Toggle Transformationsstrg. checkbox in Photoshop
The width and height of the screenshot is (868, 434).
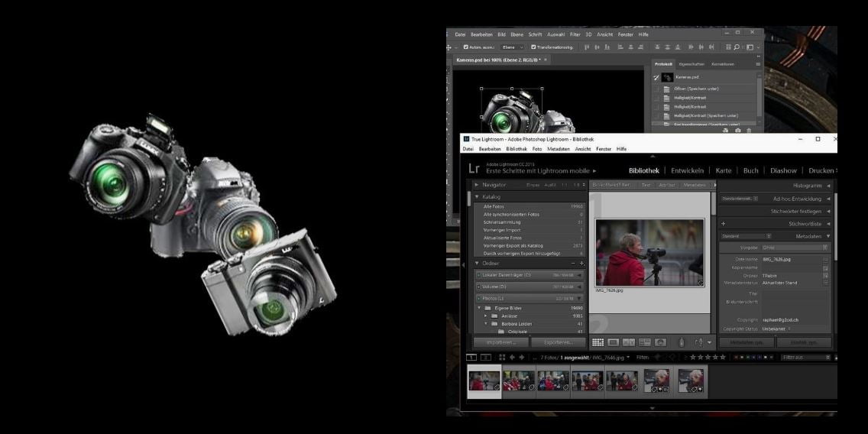(x=533, y=47)
